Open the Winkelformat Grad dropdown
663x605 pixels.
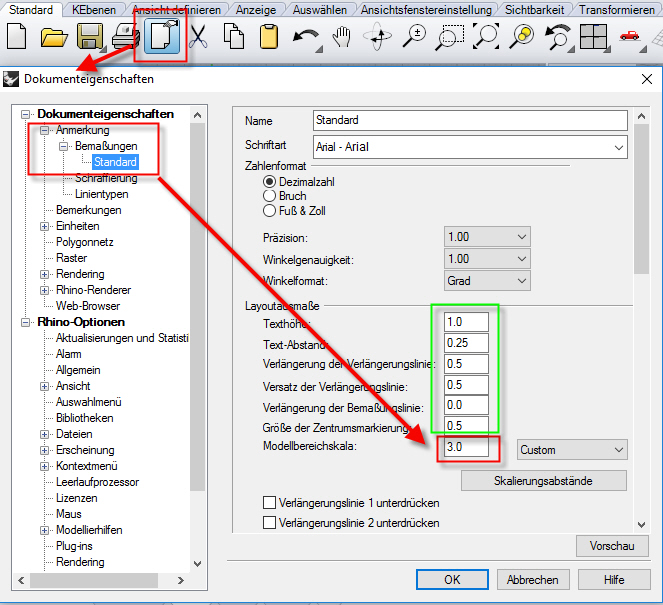(x=487, y=281)
